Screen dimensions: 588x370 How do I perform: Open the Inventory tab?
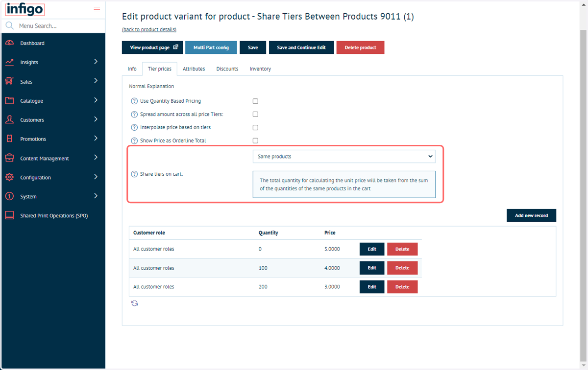[260, 69]
